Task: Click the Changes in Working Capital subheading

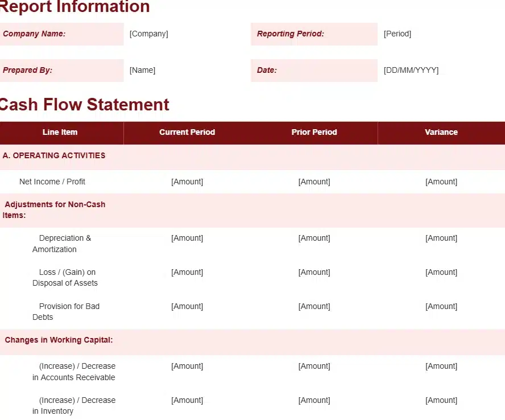Action: [59, 340]
